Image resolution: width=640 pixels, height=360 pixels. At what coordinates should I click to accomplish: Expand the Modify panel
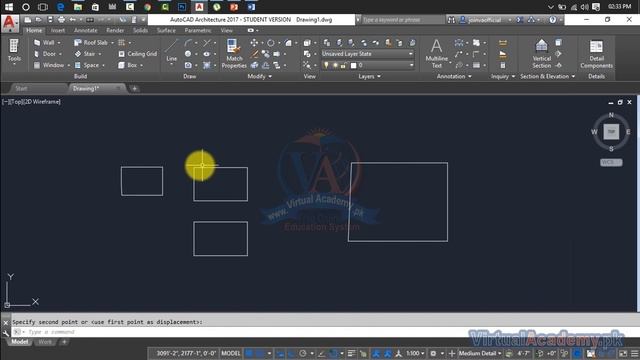[x=260, y=76]
